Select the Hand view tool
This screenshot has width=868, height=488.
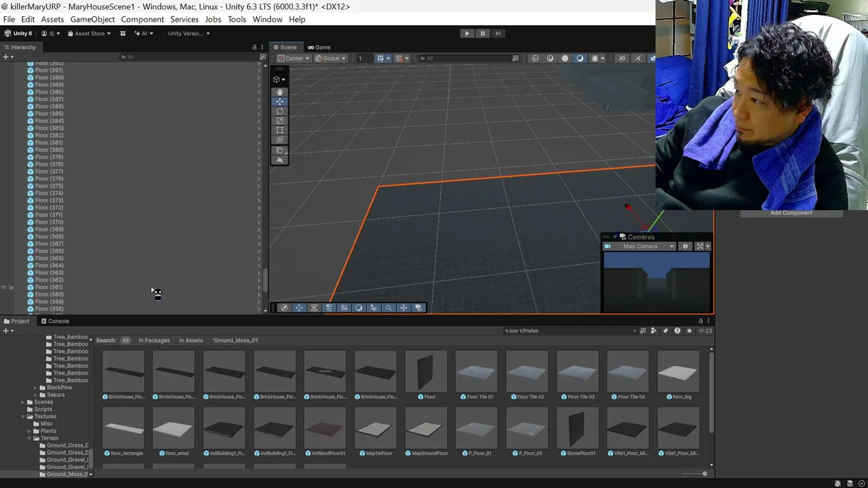[x=279, y=92]
